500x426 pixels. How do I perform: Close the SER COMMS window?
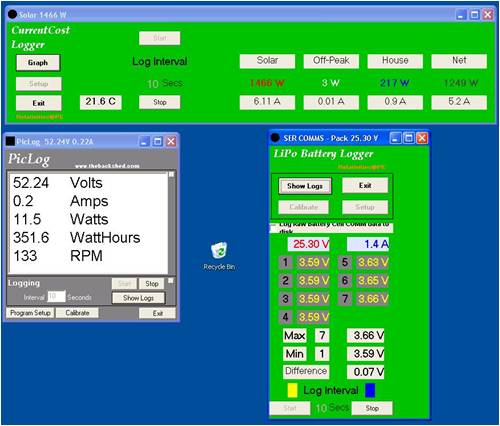422,138
